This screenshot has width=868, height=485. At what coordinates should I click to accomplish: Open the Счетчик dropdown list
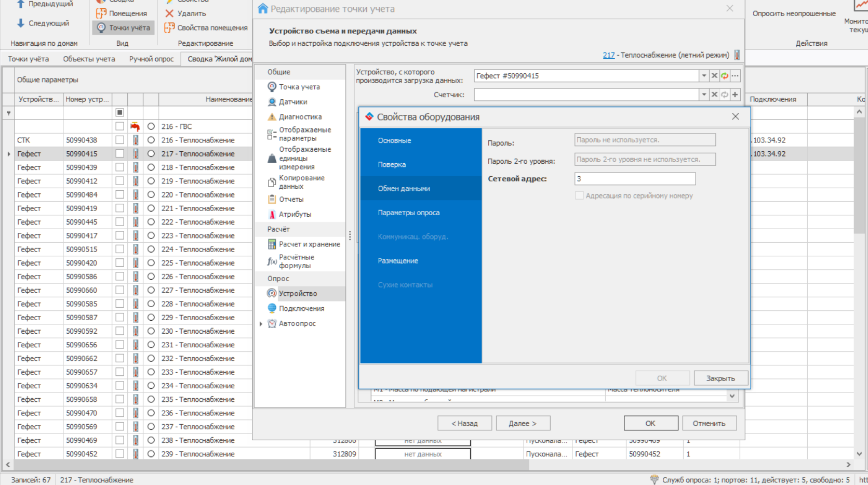click(x=704, y=95)
